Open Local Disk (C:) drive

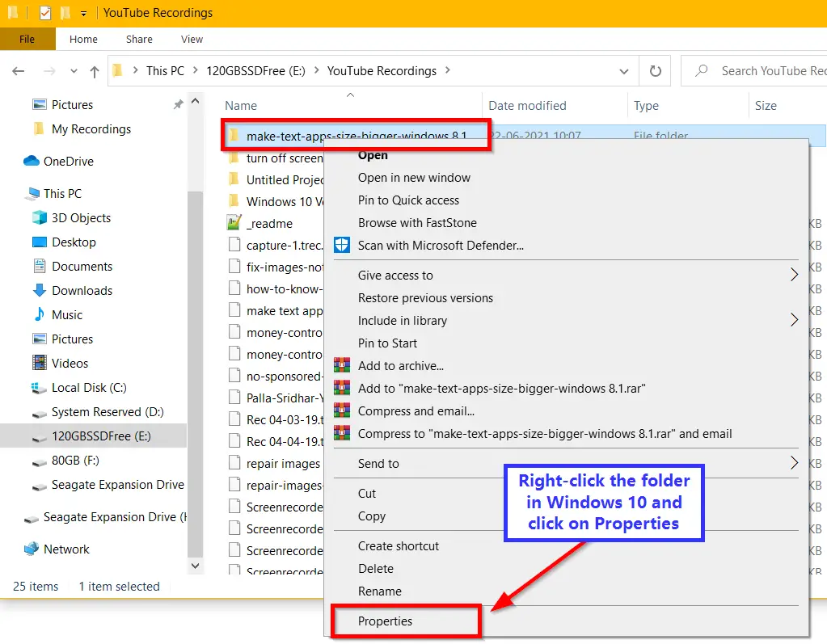[x=89, y=387]
